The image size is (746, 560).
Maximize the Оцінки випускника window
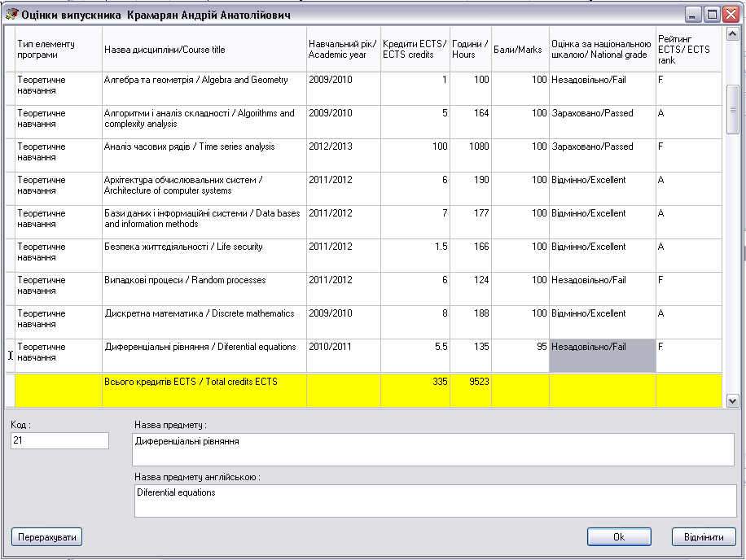click(x=713, y=15)
